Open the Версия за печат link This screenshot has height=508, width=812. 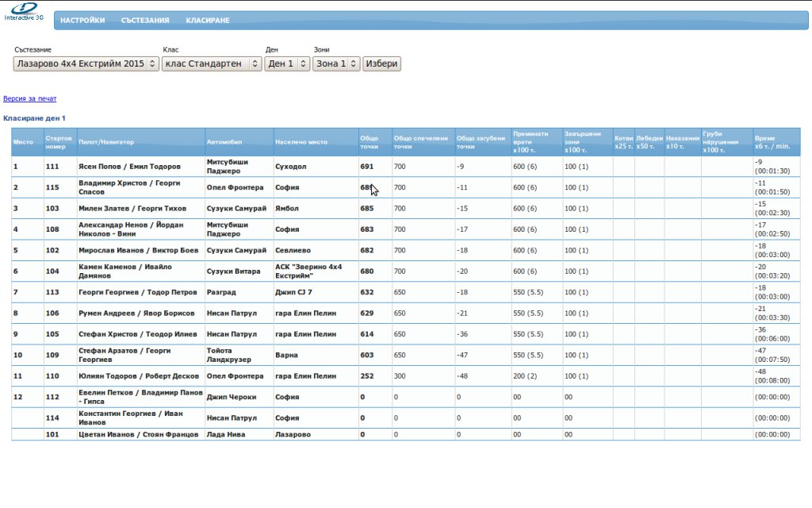pos(30,98)
